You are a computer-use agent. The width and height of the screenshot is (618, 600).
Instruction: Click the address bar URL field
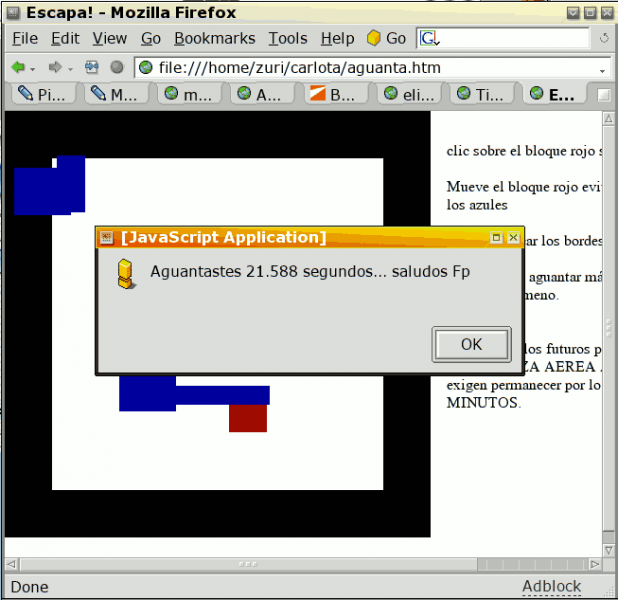[370, 68]
